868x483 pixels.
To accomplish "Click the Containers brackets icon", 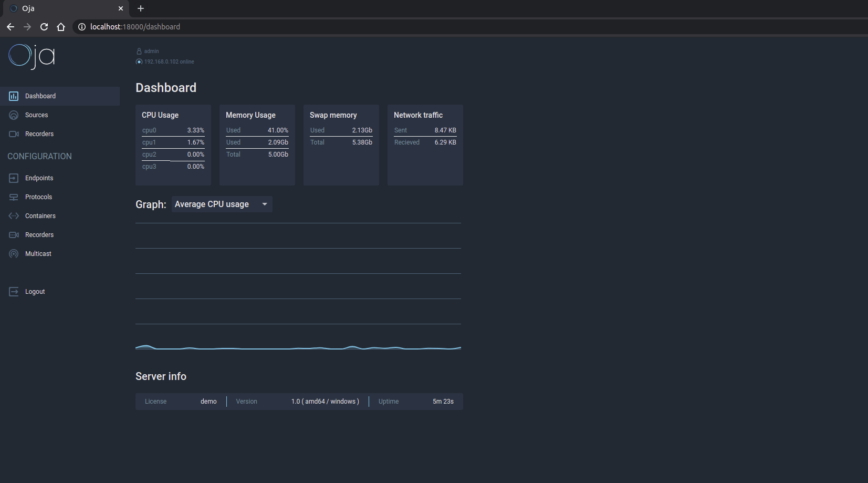I will click(x=14, y=216).
